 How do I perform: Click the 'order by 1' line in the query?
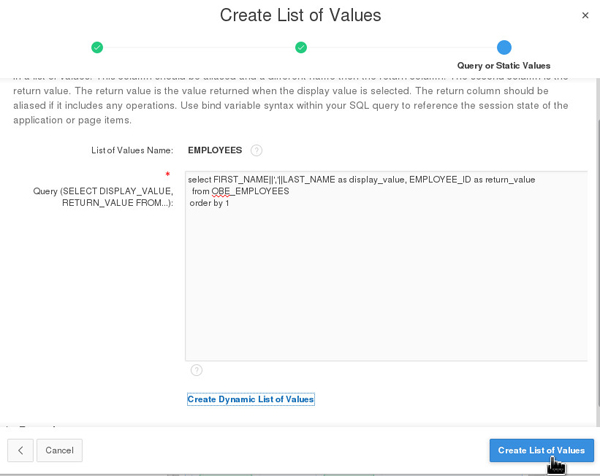point(209,203)
